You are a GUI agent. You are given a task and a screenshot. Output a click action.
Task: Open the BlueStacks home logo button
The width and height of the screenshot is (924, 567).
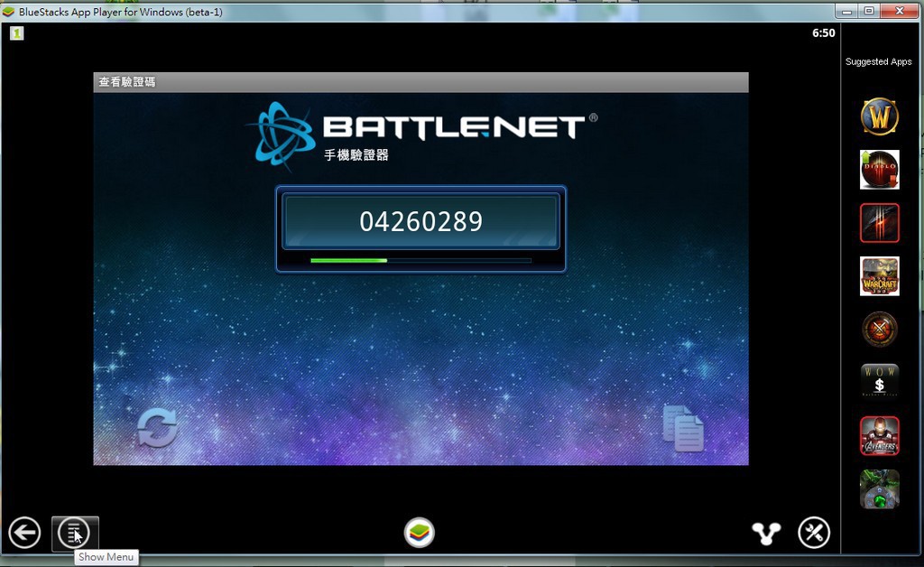point(420,533)
